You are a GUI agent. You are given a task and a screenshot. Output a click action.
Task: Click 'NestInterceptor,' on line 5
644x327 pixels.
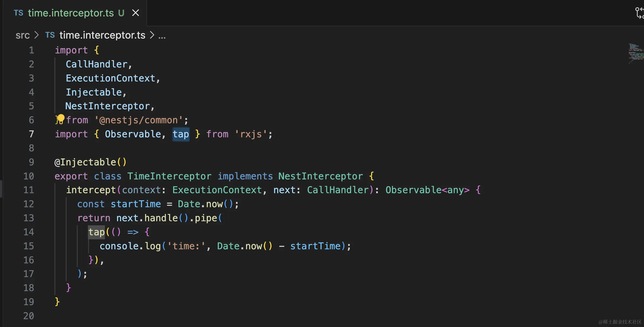tap(110, 106)
